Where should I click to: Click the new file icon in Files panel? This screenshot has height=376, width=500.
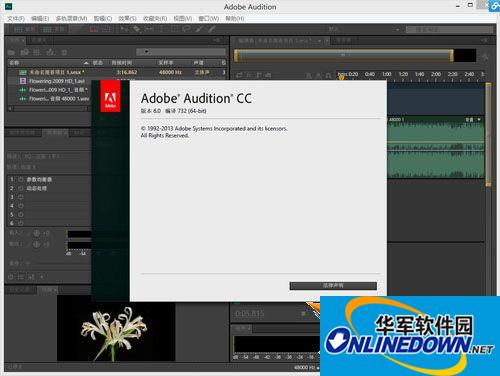pyautogui.click(x=37, y=52)
